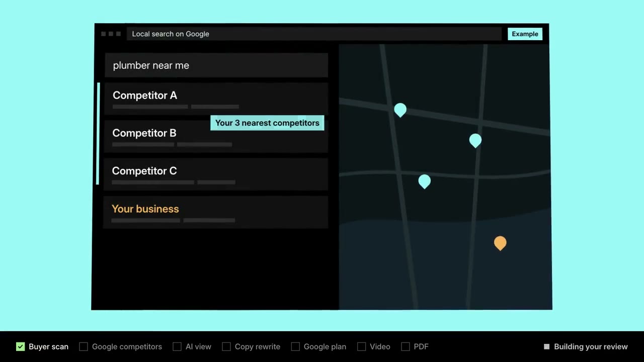This screenshot has height=362, width=644.
Task: Click the Example badge
Action: pos(525,34)
